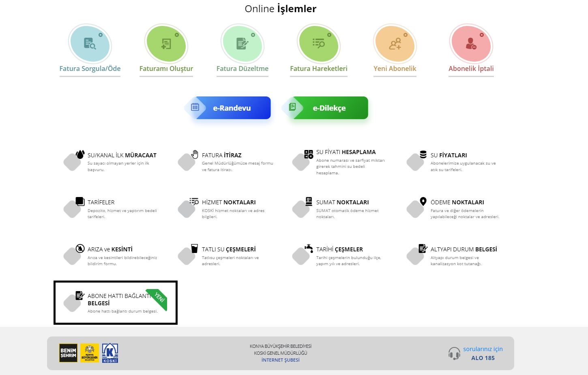Click the sorularınız için ALO 185 link
The height and width of the screenshot is (375, 588).
[483, 353]
